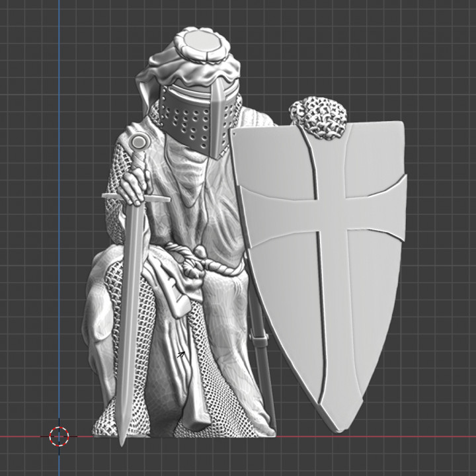Click the round sword pommel

[x=139, y=141]
